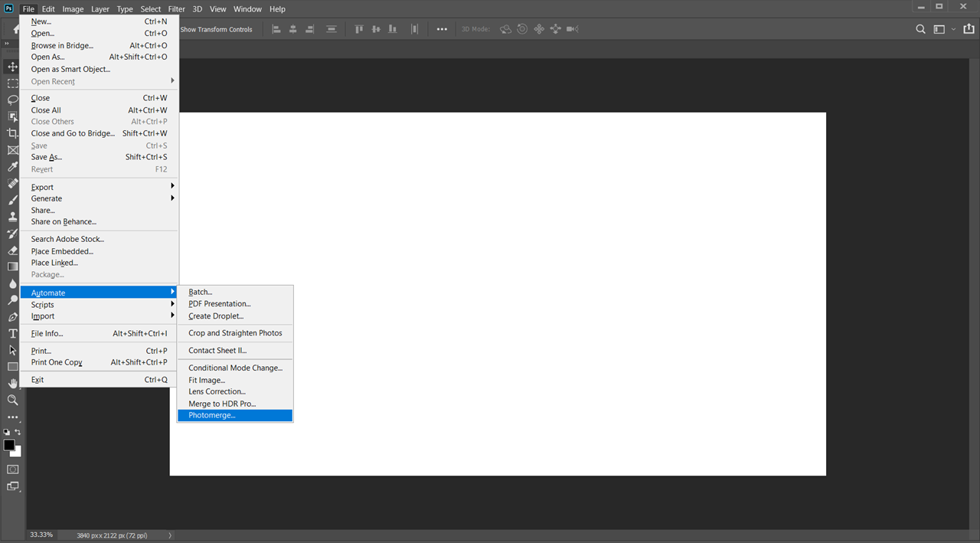Select the Pen tool
The width and height of the screenshot is (980, 543).
coord(12,316)
